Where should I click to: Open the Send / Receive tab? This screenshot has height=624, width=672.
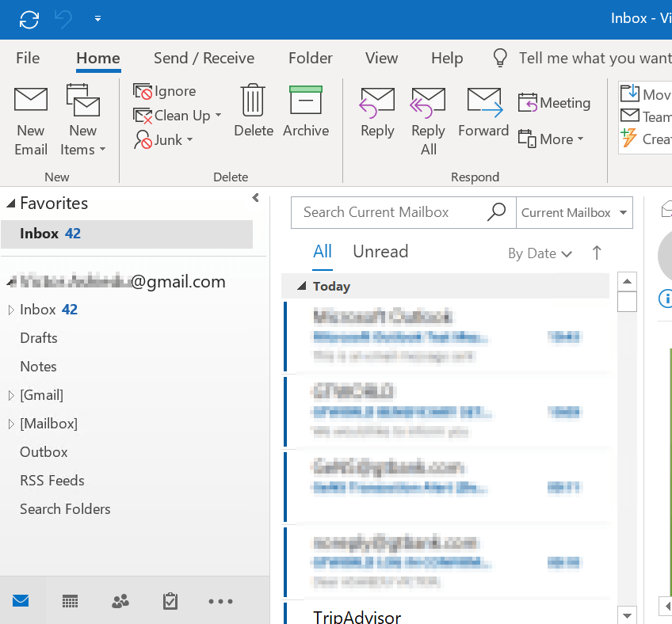pyautogui.click(x=204, y=58)
